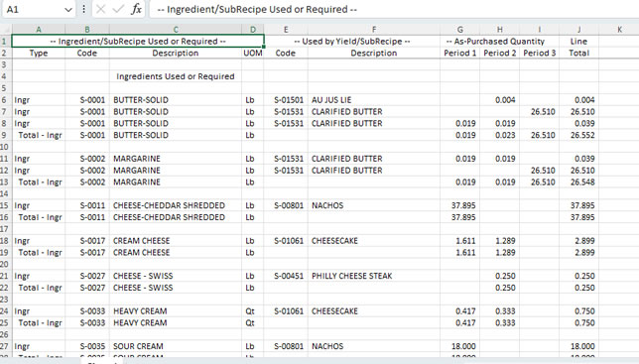The height and width of the screenshot is (364, 639).
Task: Click the 1.289 value in row 19
Action: (x=500, y=253)
